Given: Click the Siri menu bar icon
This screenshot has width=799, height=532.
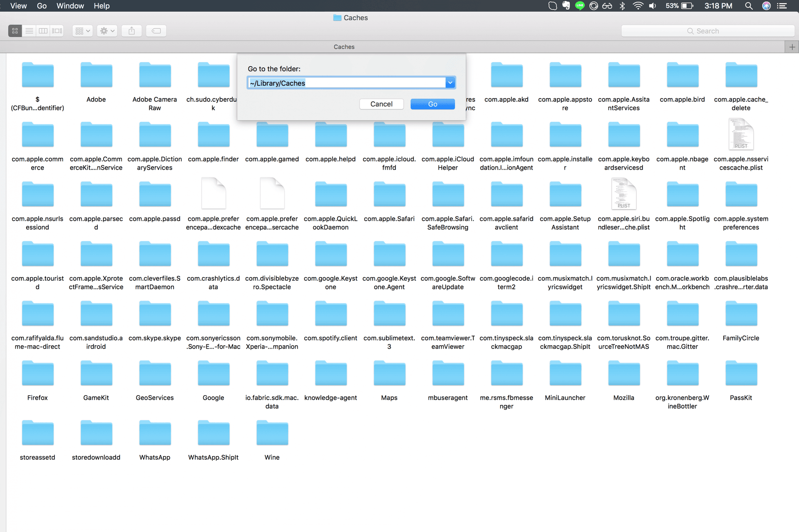Looking at the screenshot, I should click(x=766, y=6).
